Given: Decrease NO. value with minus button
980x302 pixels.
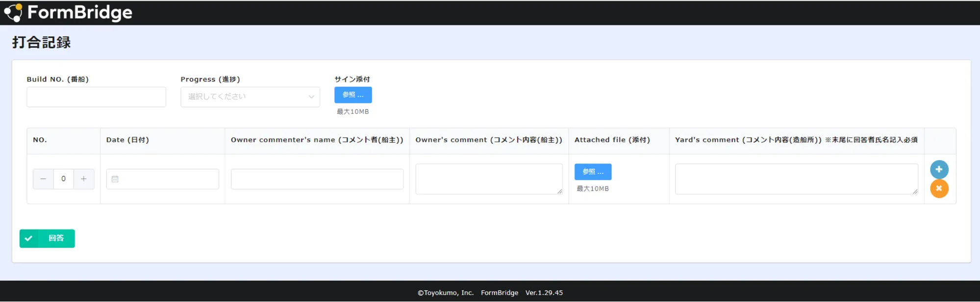Looking at the screenshot, I should pyautogui.click(x=43, y=179).
